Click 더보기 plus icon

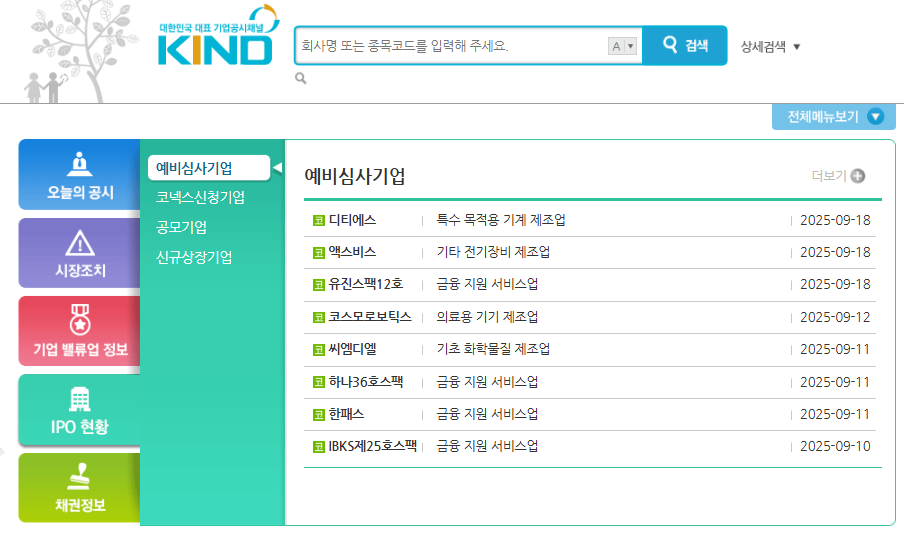(858, 176)
